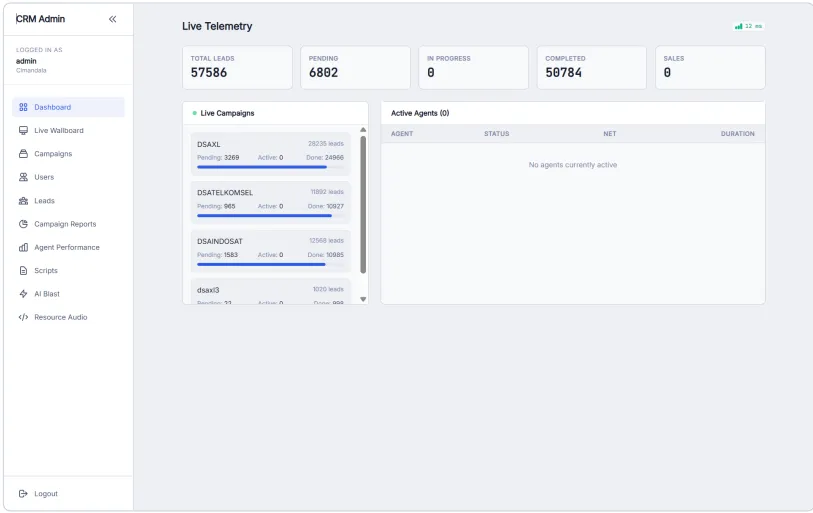This screenshot has height=513, width=813.
Task: Navigate to Leads
Action: click(68, 201)
